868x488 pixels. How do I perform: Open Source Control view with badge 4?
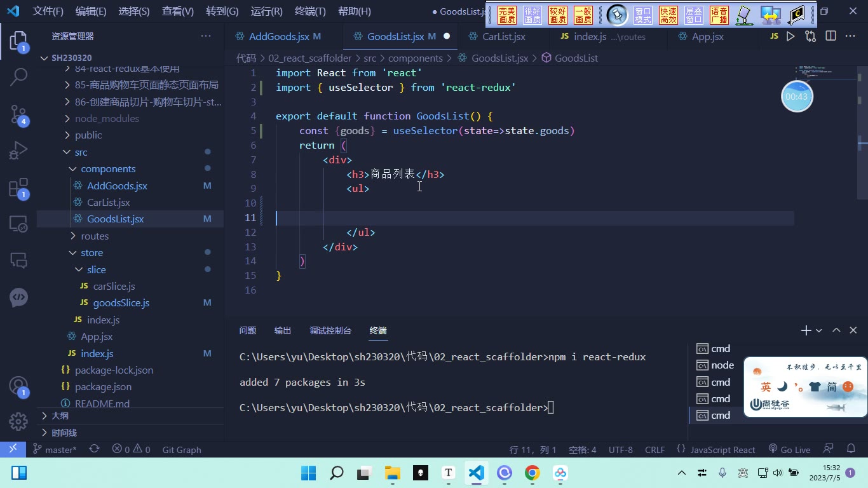point(18,114)
